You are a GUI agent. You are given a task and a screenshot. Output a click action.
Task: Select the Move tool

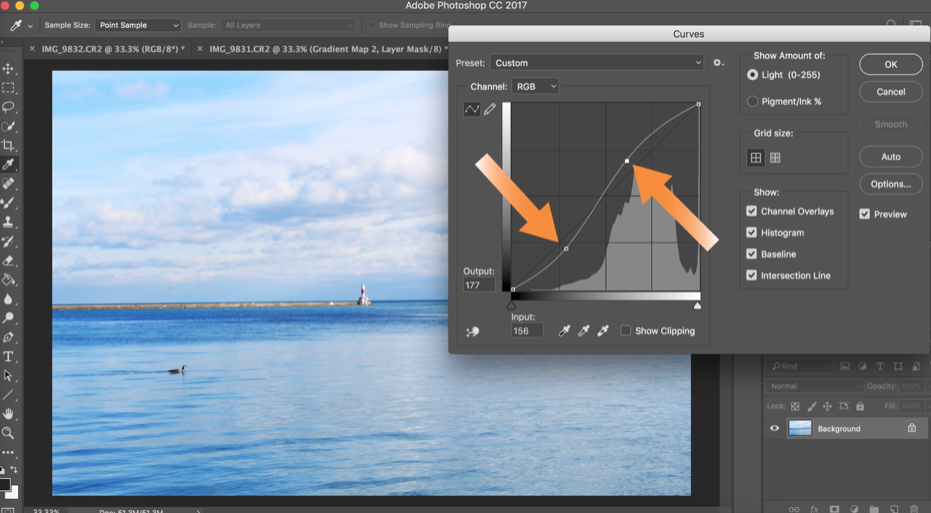click(x=8, y=68)
